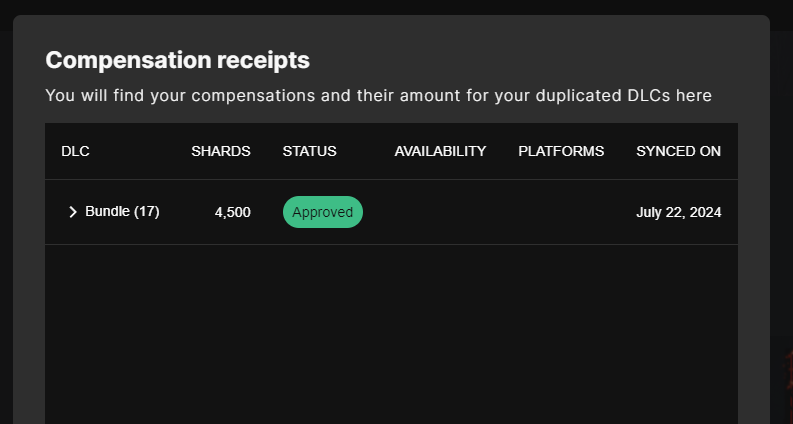
Task: Click the AVAILABILITY column header
Action: point(440,151)
